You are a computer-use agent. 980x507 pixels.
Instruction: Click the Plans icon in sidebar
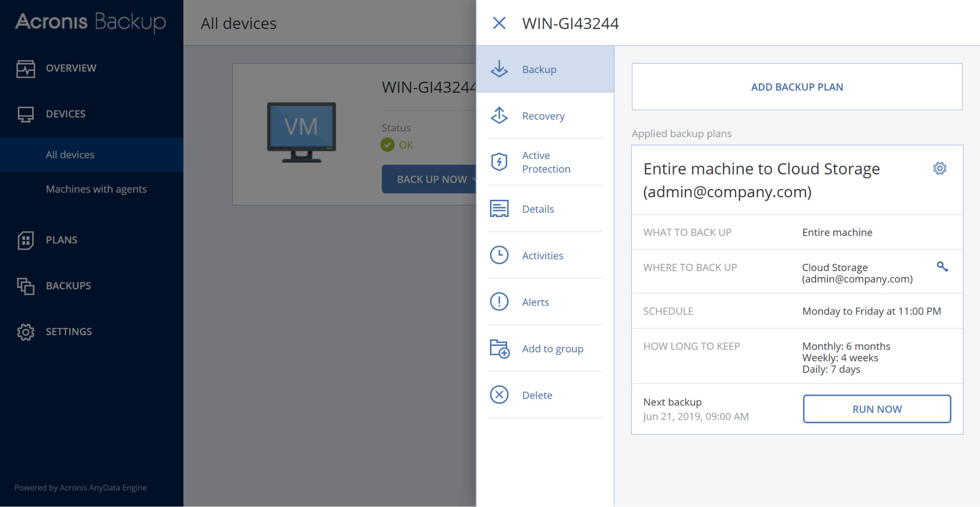point(26,240)
